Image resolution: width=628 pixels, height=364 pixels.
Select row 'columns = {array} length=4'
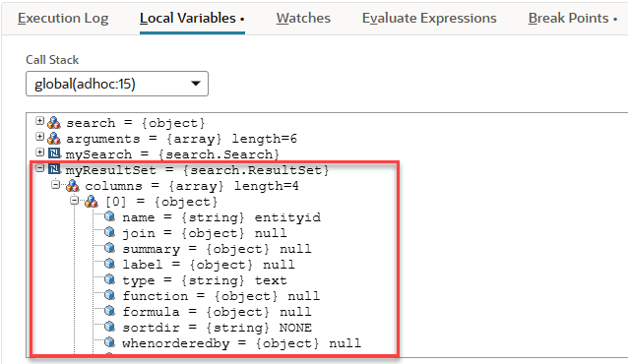click(x=192, y=186)
